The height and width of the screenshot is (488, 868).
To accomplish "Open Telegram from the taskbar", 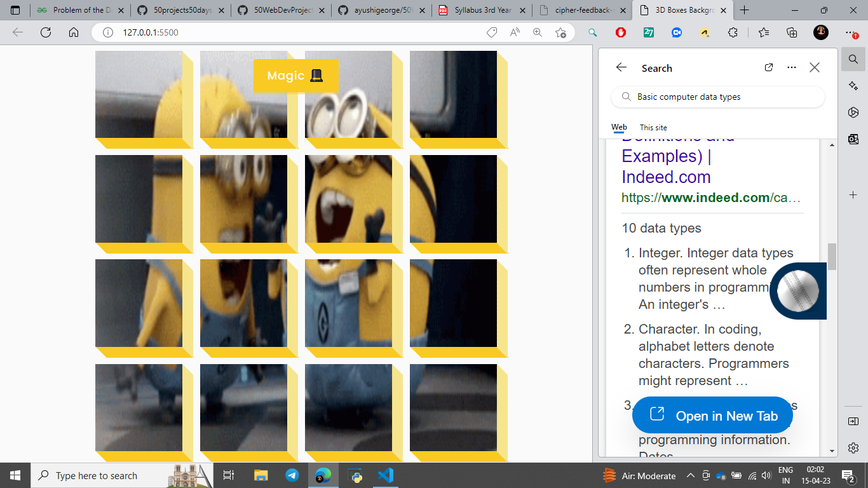I will (x=292, y=475).
